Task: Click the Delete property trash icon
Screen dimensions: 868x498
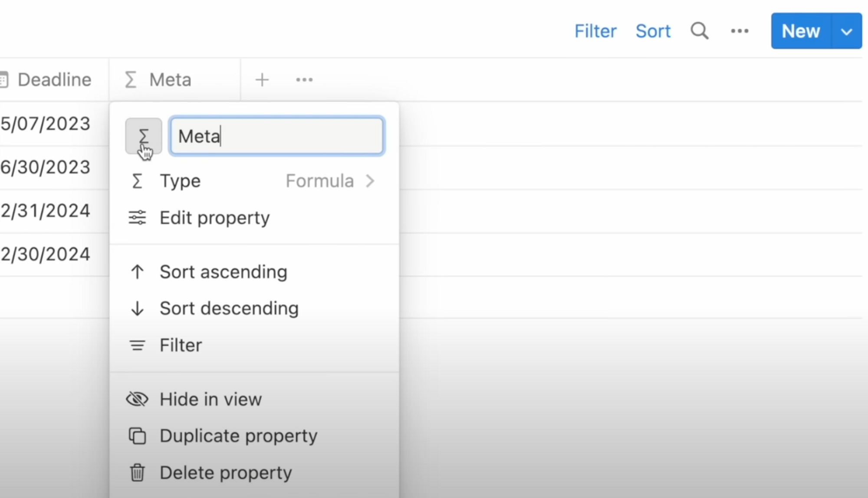Action: click(x=137, y=472)
